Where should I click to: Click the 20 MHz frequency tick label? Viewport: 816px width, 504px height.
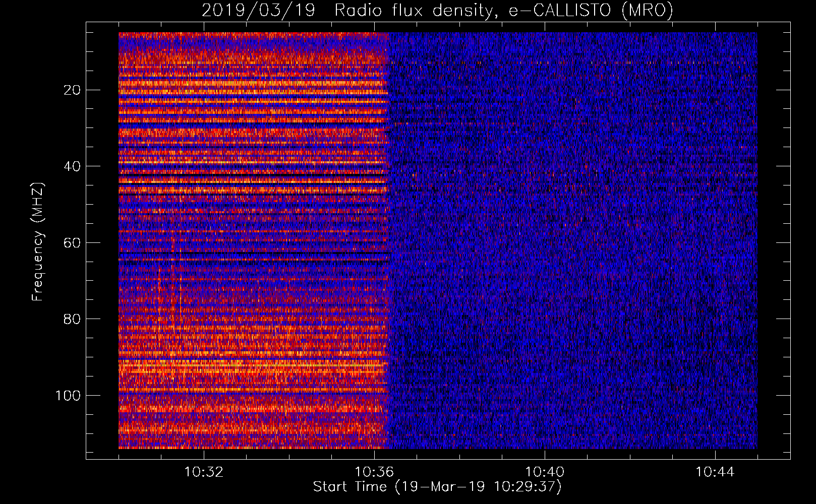pos(73,90)
